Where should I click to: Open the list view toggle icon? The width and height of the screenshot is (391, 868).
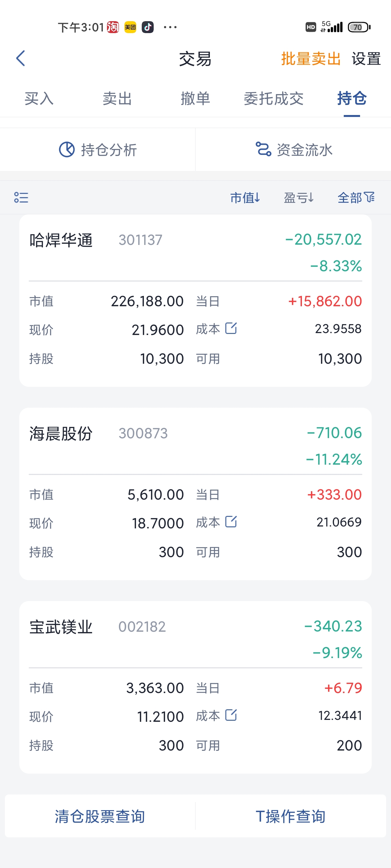tap(21, 197)
